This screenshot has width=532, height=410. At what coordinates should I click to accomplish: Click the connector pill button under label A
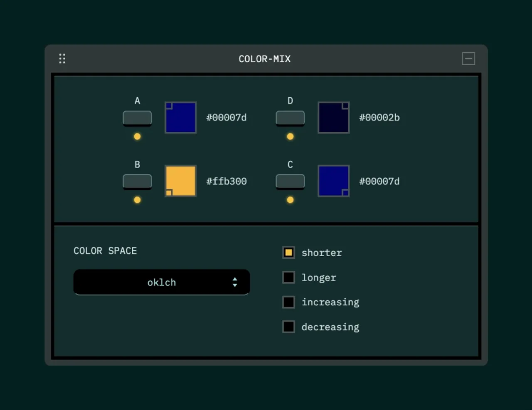[137, 118]
